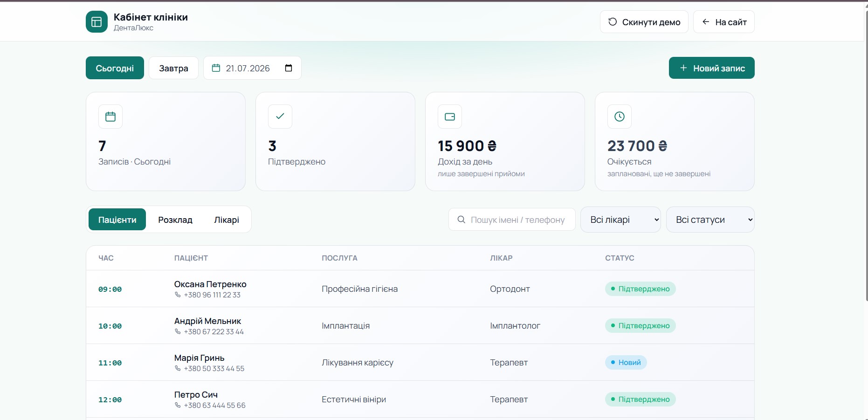The image size is (868, 420).
Task: Click the calendar icon in Записів card
Action: coord(110,117)
